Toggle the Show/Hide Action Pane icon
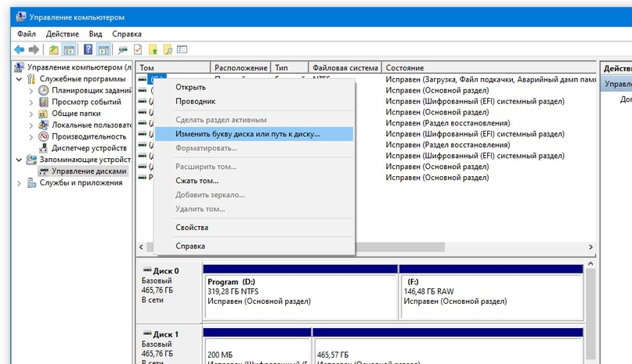632x364 pixels. pos(103,49)
